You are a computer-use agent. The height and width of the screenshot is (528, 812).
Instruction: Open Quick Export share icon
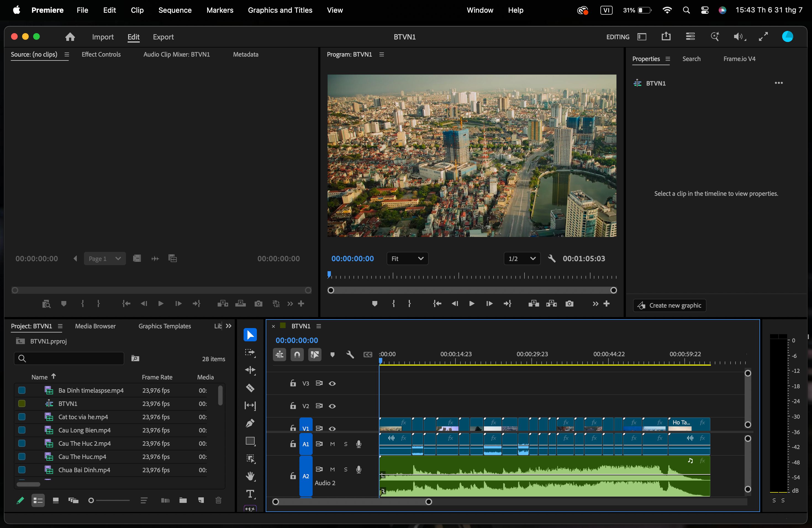[x=666, y=36]
